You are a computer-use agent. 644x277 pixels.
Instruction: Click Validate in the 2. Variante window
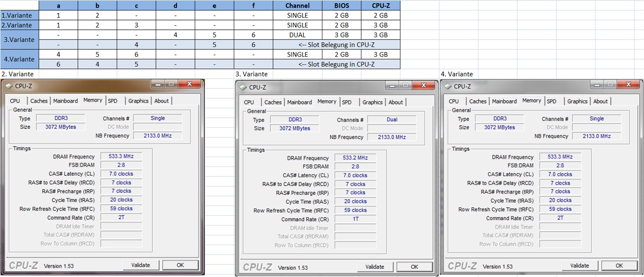(140, 265)
